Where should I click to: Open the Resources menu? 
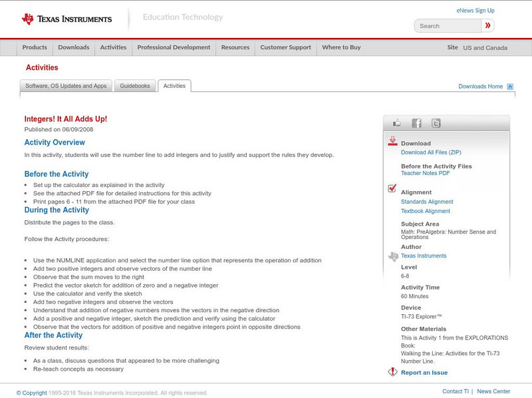pos(235,47)
